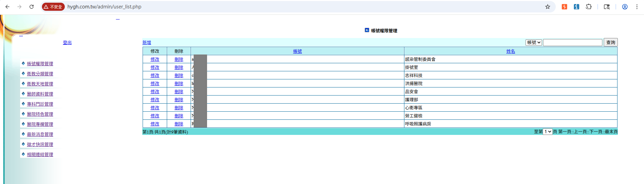Open 徵才快訊管理 in sidebar
The image size is (644, 184).
point(40,144)
